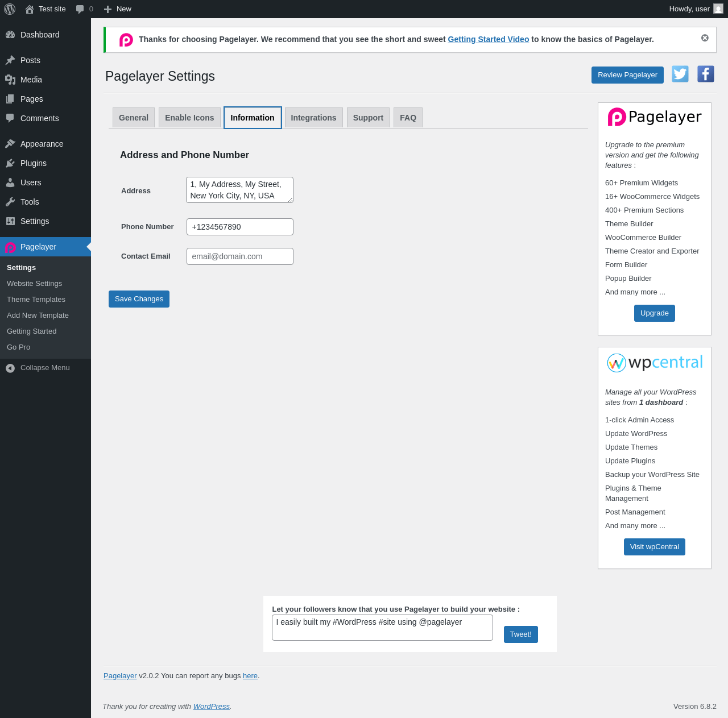Screen dimensions: 728x718
Task: Click the Pages icon in sidebar
Action: 10,99
